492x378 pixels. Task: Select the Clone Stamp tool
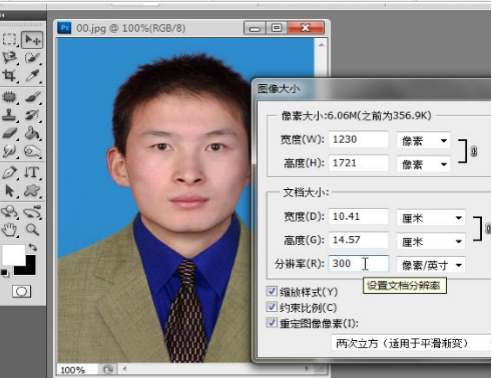point(9,115)
